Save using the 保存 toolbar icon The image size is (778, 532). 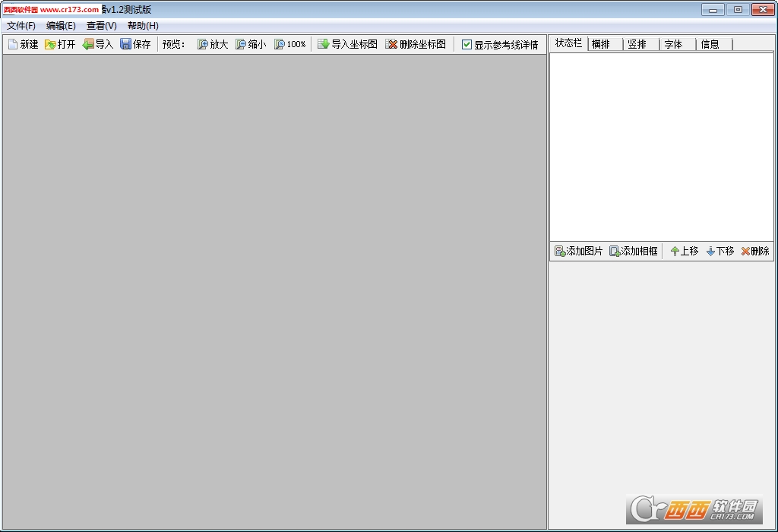pos(126,45)
